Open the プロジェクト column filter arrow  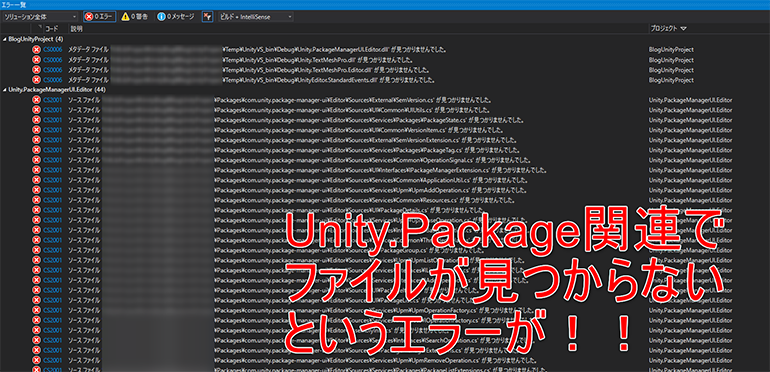pos(684,28)
